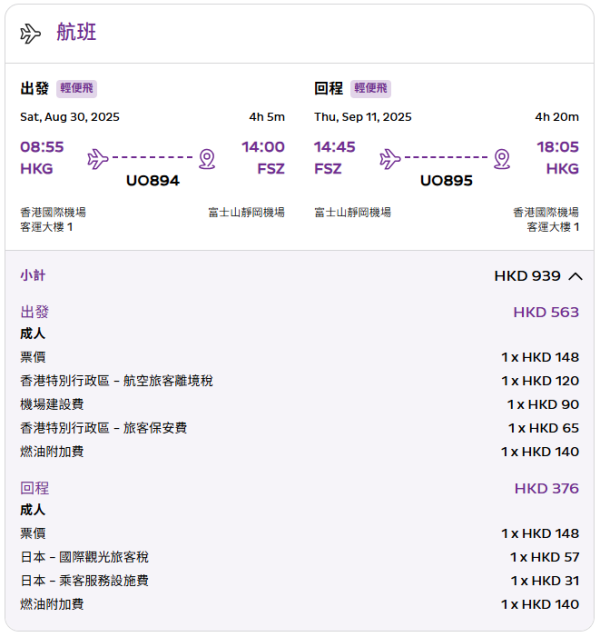Click the 小計 subtotal label
Screen dimensions: 600x637
coord(33,276)
